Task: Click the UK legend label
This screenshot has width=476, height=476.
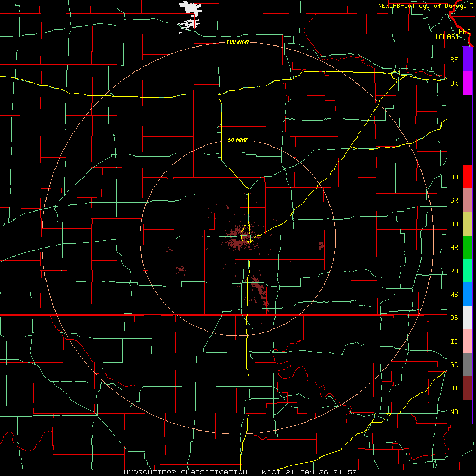Action: (x=454, y=83)
